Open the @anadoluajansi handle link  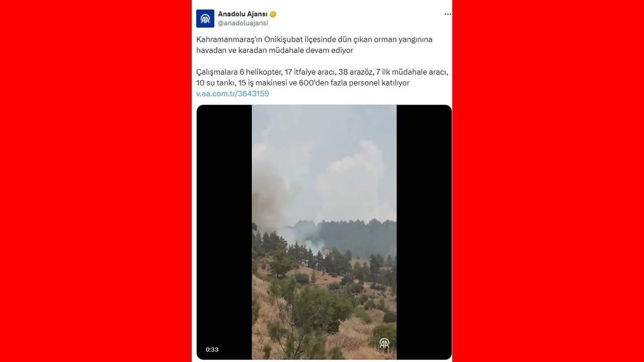point(243,23)
